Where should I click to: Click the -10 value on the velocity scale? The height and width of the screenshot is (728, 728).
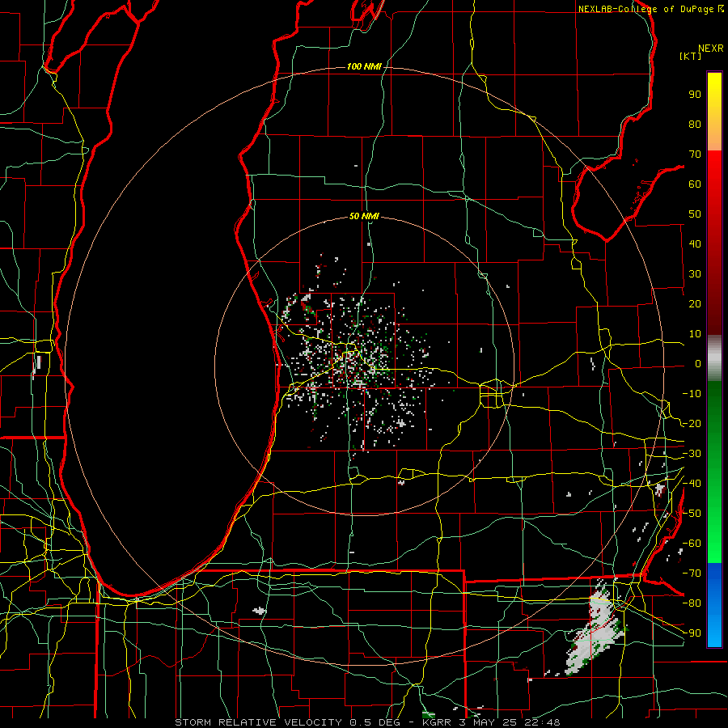692,394
